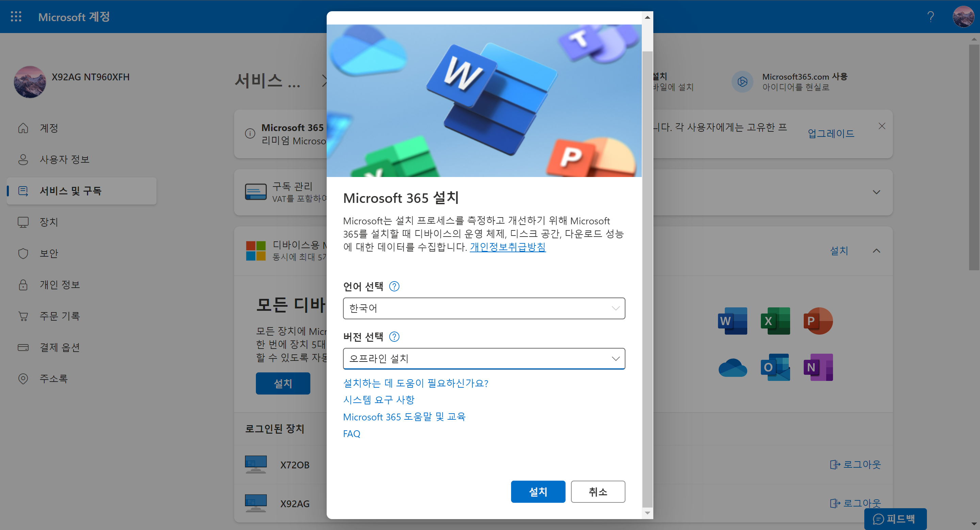Click 로그아웃 for device X92AG

(855, 503)
